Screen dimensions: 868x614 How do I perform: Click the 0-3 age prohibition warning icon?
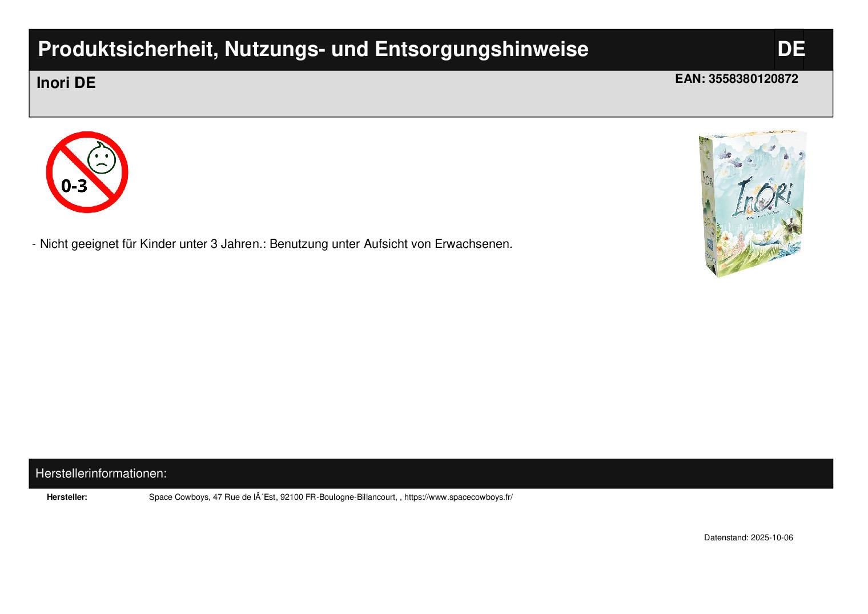[x=87, y=172]
